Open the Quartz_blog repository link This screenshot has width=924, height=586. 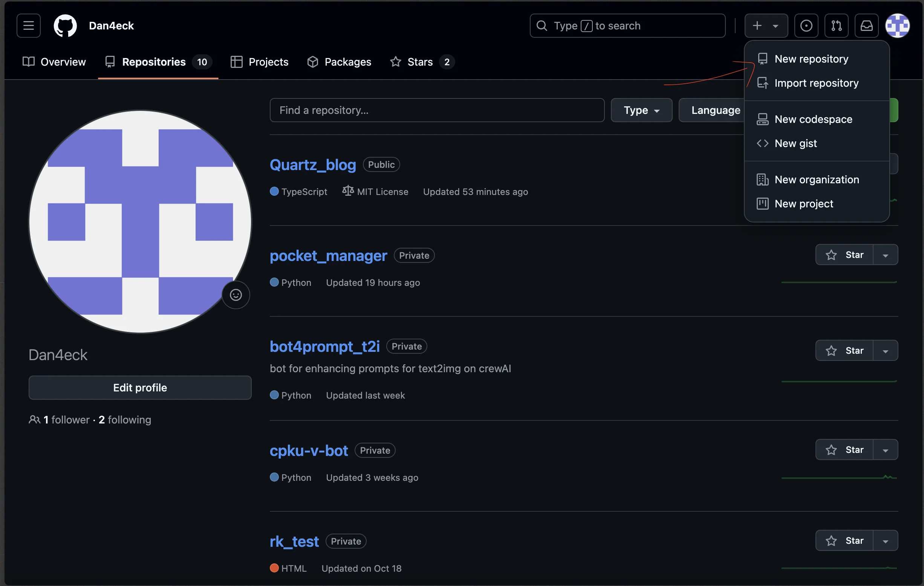(x=313, y=165)
